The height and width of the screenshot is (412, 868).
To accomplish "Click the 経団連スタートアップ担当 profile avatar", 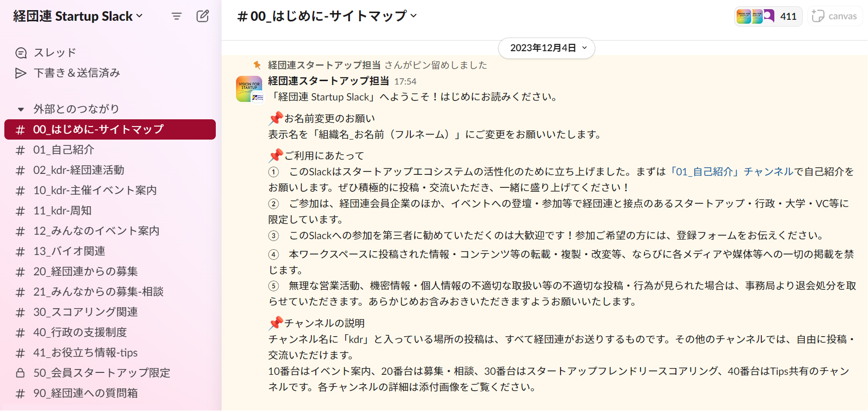I will tap(249, 89).
